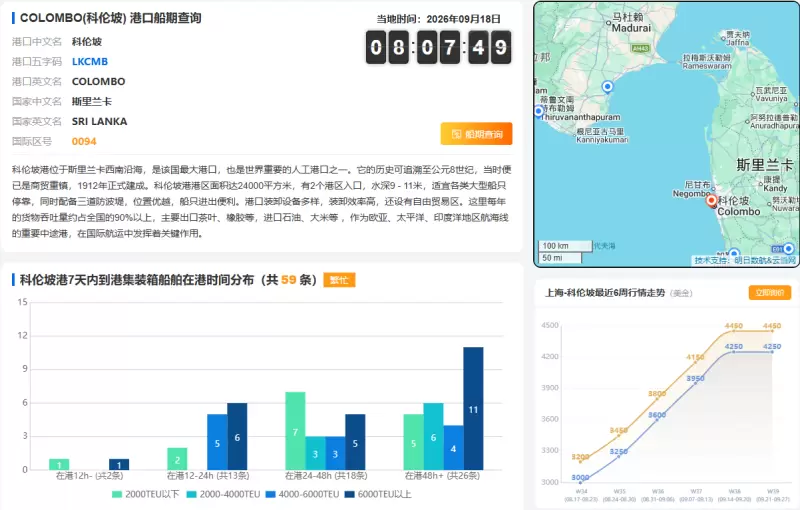Click the red Colombo port marker on map
800x510 pixels.
711,200
